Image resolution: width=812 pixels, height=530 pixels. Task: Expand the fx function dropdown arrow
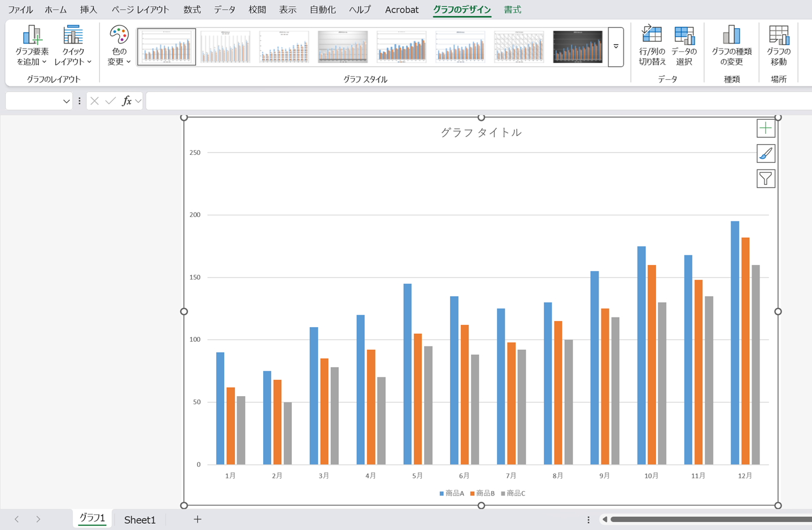pyautogui.click(x=138, y=101)
